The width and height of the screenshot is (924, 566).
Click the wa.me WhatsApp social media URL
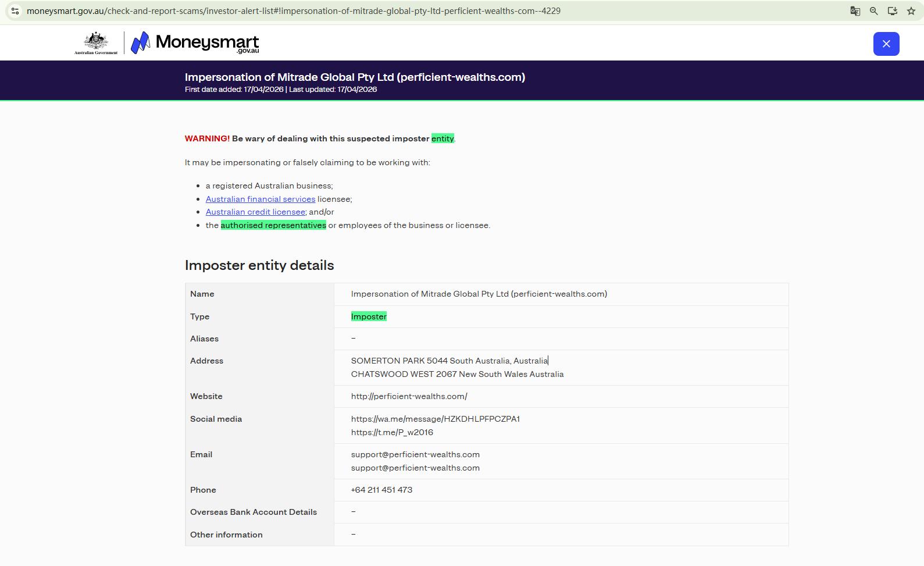[435, 419]
